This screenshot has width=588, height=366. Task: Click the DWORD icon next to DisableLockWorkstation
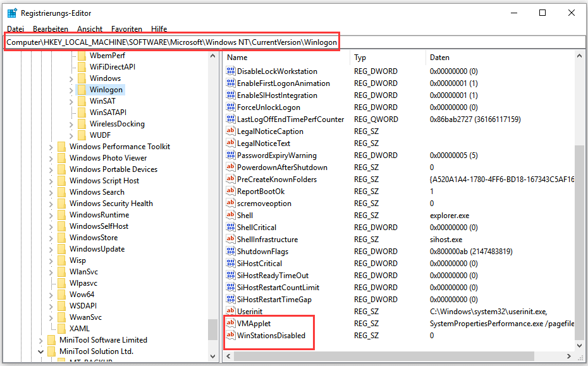[x=231, y=71]
